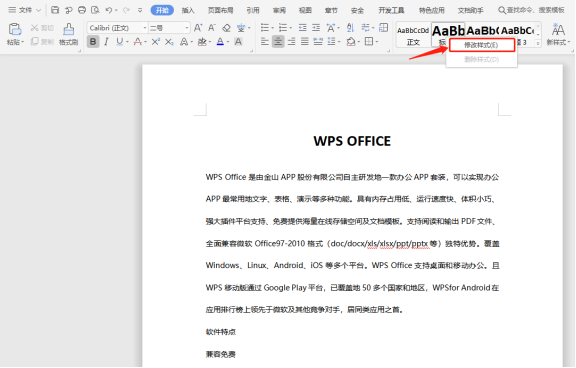
Task: Click the Undo arrow icon
Action: point(109,10)
